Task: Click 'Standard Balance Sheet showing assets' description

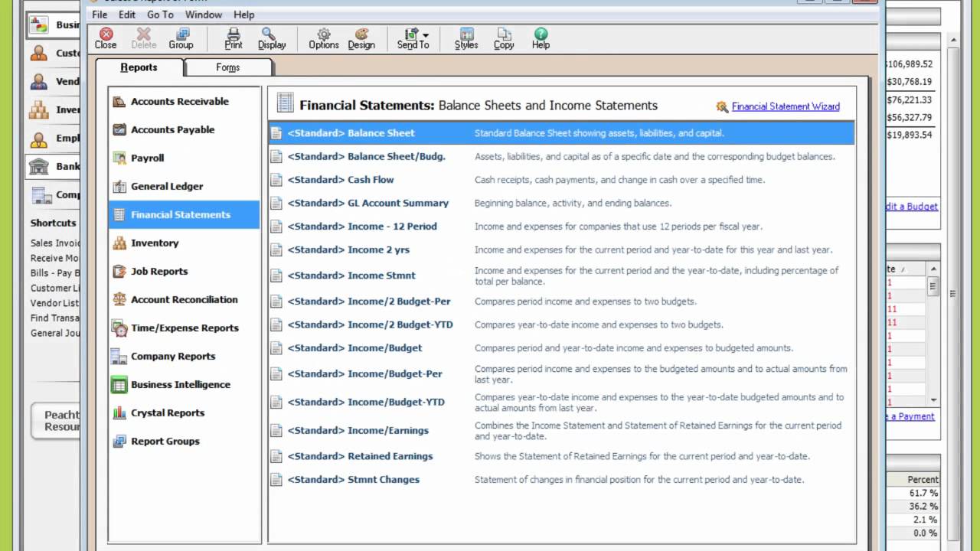Action: [x=599, y=133]
